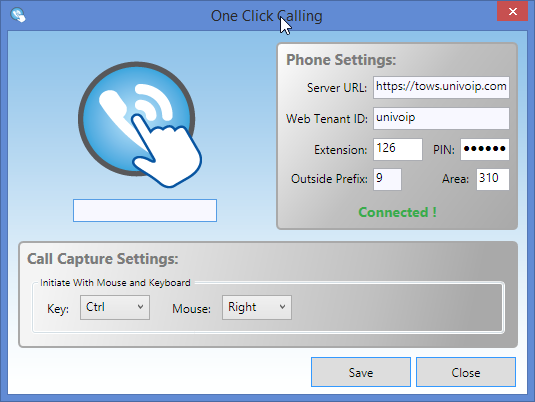Click the green Connected ! status text
Image resolution: width=535 pixels, height=402 pixels.
click(x=397, y=212)
